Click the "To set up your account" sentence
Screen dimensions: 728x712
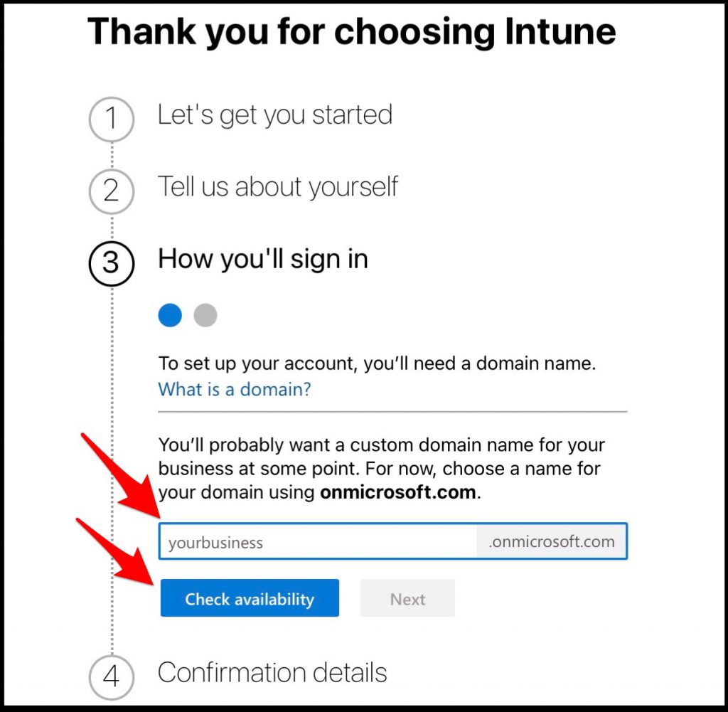pos(377,363)
